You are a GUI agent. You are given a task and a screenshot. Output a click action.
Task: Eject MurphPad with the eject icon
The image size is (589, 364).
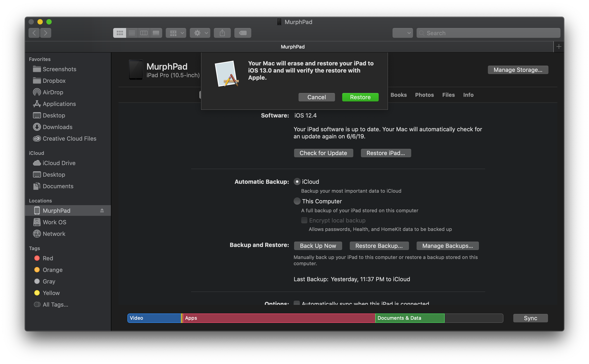coord(102,211)
